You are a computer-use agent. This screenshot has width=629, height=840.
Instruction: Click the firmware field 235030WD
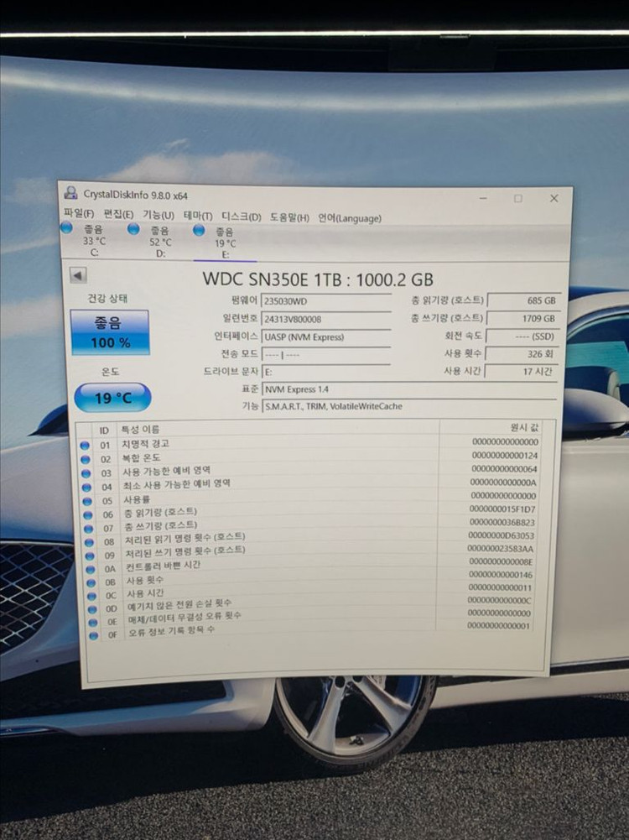(326, 301)
